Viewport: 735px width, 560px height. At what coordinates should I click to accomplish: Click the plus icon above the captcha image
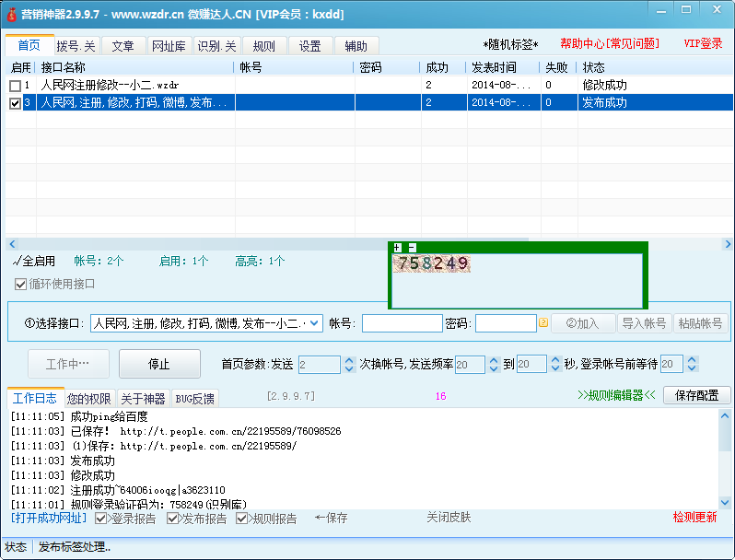pos(397,248)
